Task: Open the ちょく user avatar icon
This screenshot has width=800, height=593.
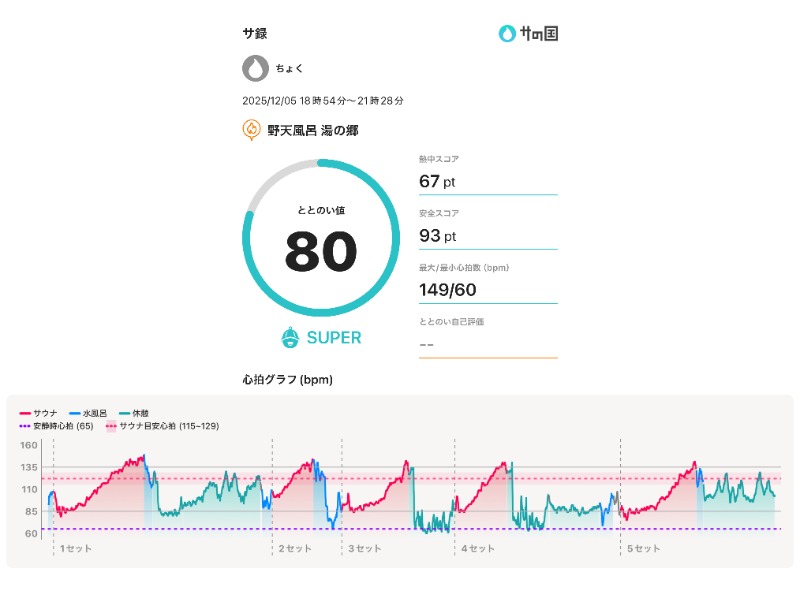Action: (x=255, y=68)
